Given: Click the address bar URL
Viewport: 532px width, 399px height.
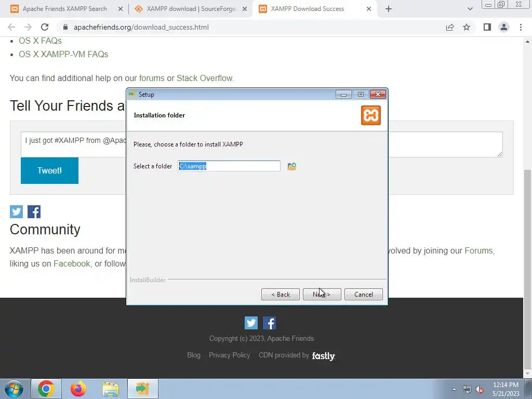Looking at the screenshot, I should click(141, 27).
